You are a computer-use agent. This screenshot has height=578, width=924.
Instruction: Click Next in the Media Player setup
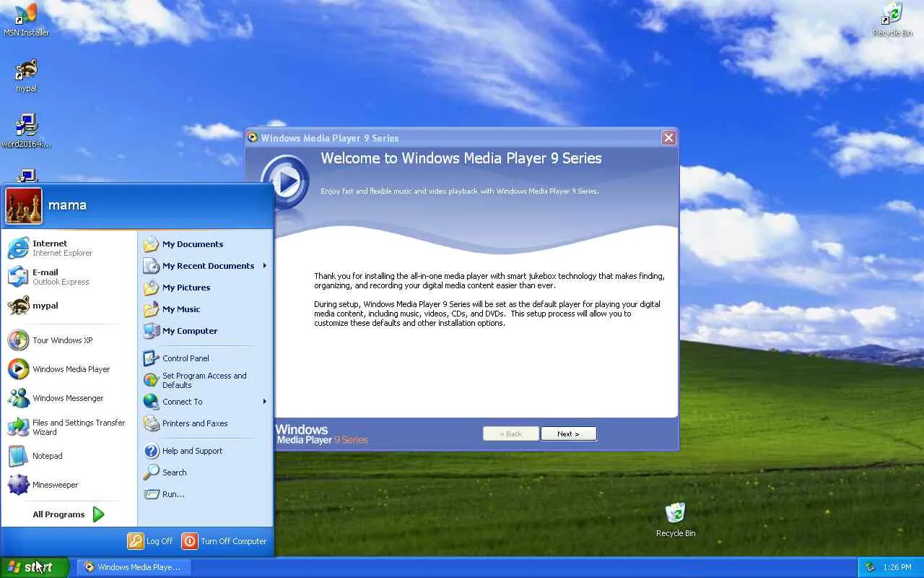[569, 434]
